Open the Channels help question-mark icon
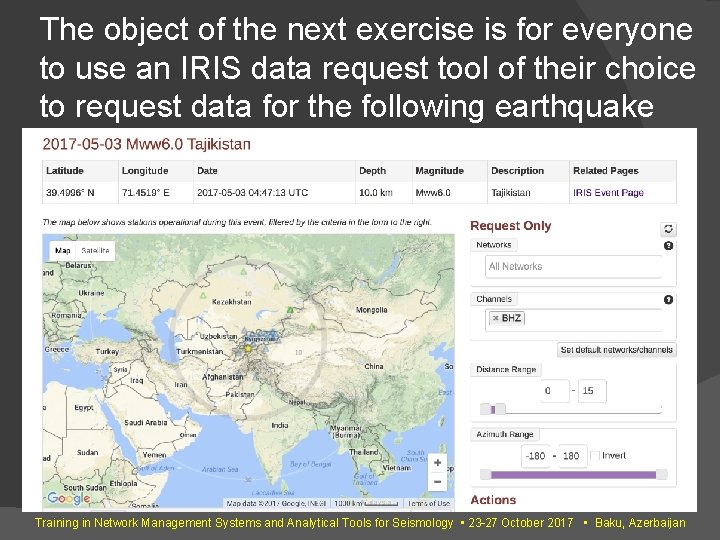The image size is (720, 540). pyautogui.click(x=668, y=299)
